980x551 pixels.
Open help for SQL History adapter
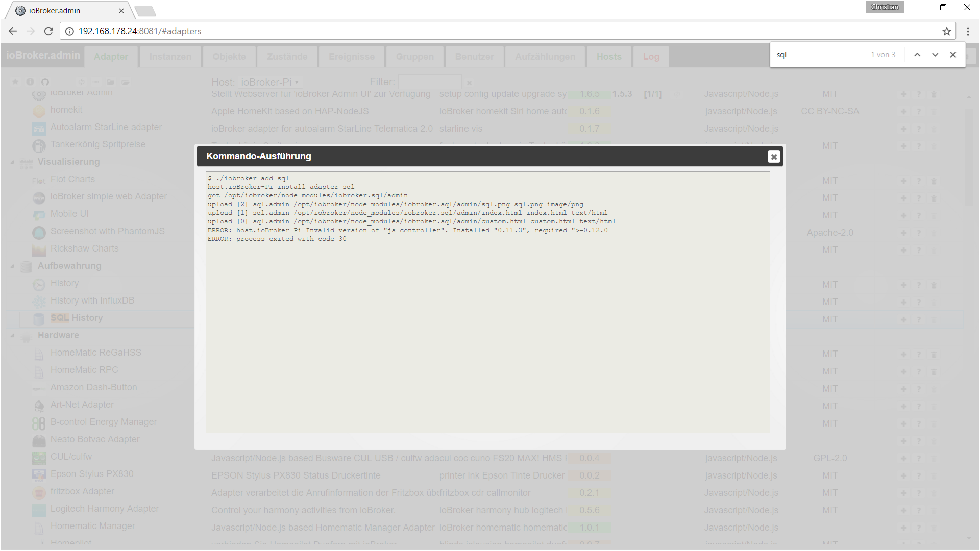919,320
